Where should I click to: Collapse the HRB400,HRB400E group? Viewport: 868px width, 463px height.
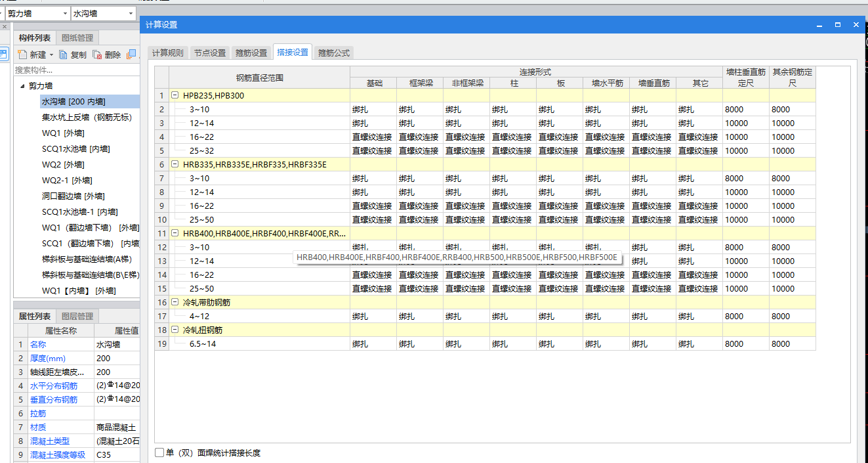click(x=175, y=234)
